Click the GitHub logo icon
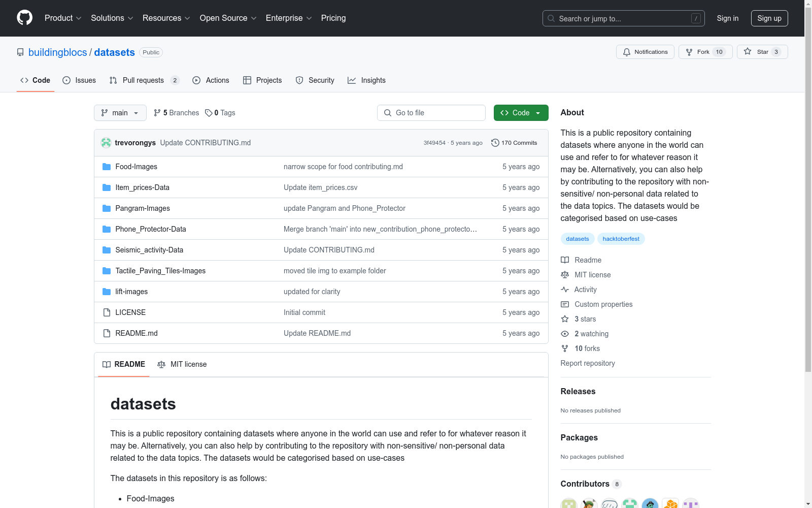812x508 pixels. pyautogui.click(x=24, y=18)
